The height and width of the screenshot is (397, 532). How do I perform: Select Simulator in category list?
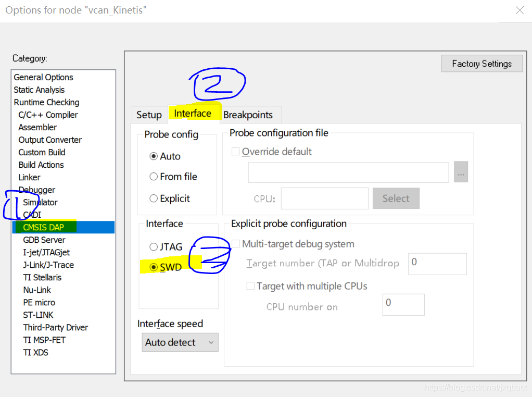click(x=40, y=202)
